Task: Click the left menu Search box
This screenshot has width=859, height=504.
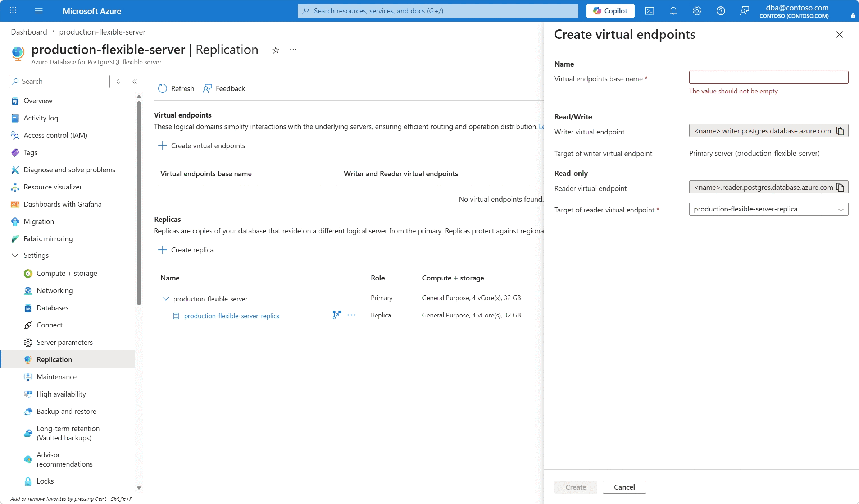Action: pos(59,82)
